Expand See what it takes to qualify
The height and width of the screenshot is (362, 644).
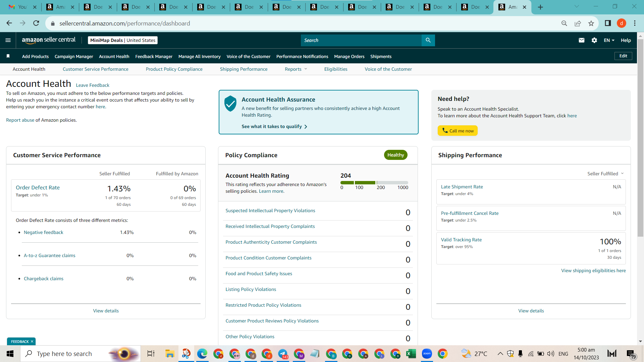(274, 126)
